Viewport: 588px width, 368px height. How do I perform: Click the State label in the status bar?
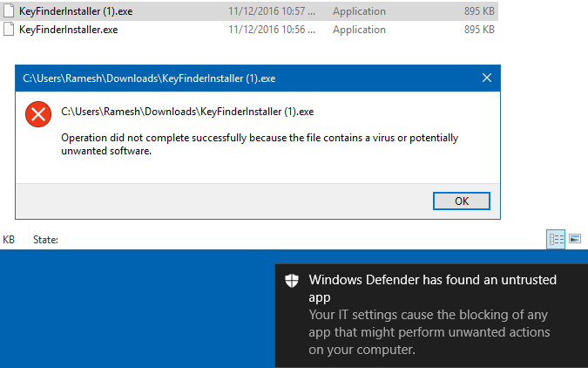[45, 240]
